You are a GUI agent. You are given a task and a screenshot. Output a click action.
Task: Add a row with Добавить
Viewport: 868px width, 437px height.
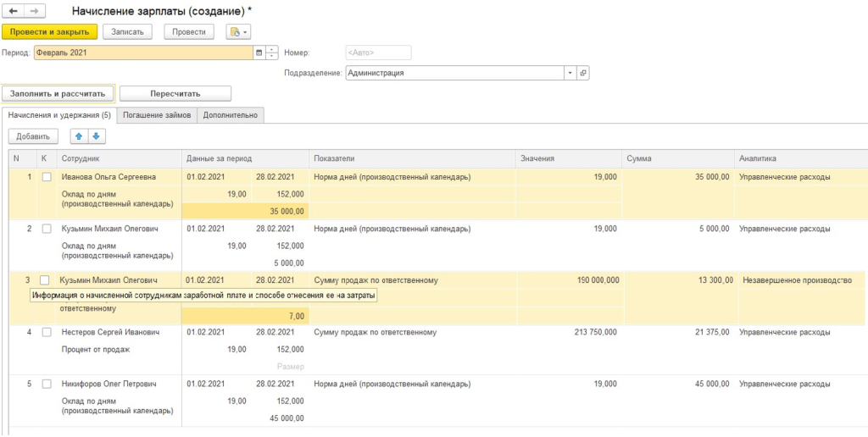(33, 136)
